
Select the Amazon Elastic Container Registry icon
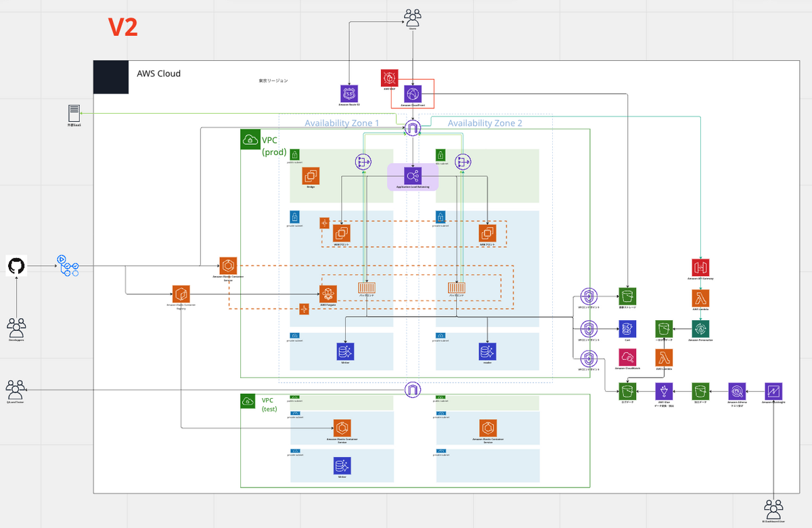180,294
